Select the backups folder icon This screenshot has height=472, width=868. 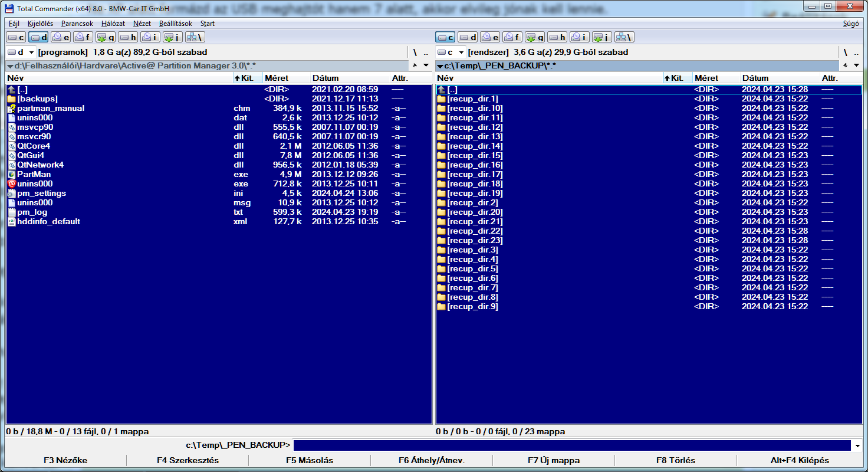pyautogui.click(x=12, y=99)
